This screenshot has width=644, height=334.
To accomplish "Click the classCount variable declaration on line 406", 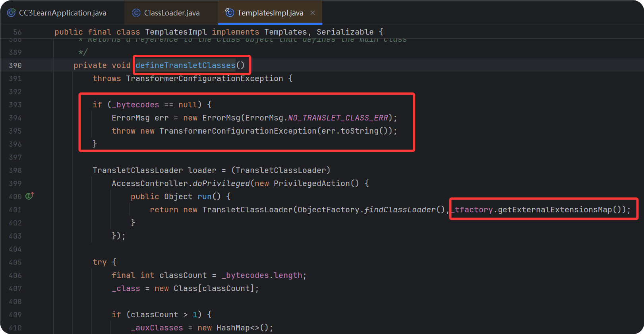I will (x=183, y=275).
